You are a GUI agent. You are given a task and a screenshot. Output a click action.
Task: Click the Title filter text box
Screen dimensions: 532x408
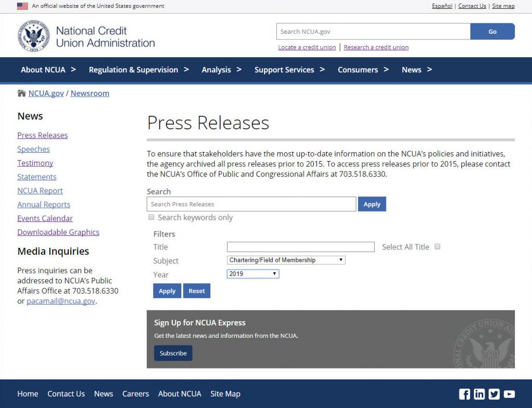coord(301,247)
